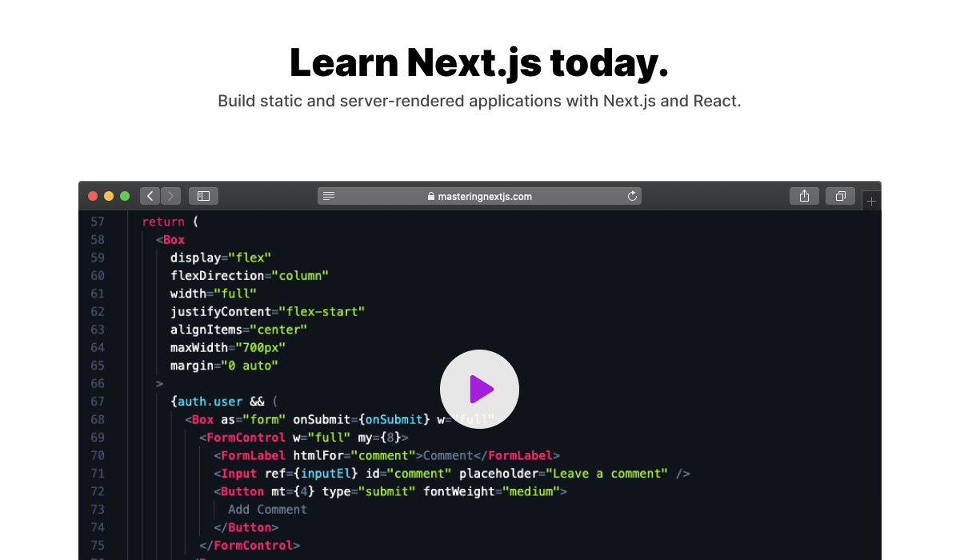
Task: Open reader view icon in address bar
Action: pos(329,196)
